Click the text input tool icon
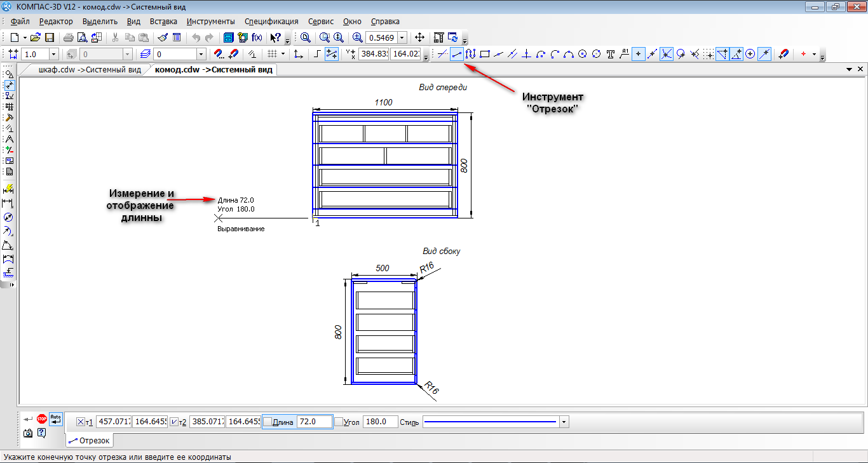868x463 pixels. pyautogui.click(x=611, y=55)
